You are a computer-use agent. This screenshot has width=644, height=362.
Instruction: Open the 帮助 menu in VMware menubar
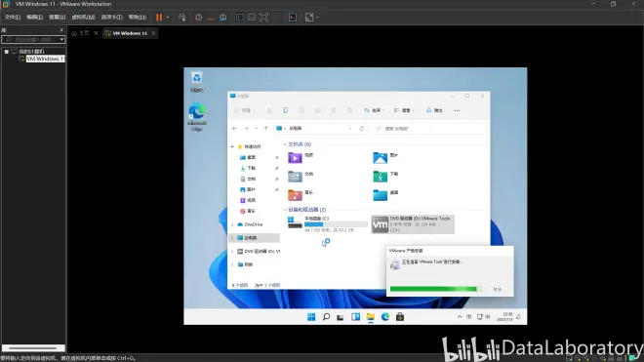pos(138,18)
